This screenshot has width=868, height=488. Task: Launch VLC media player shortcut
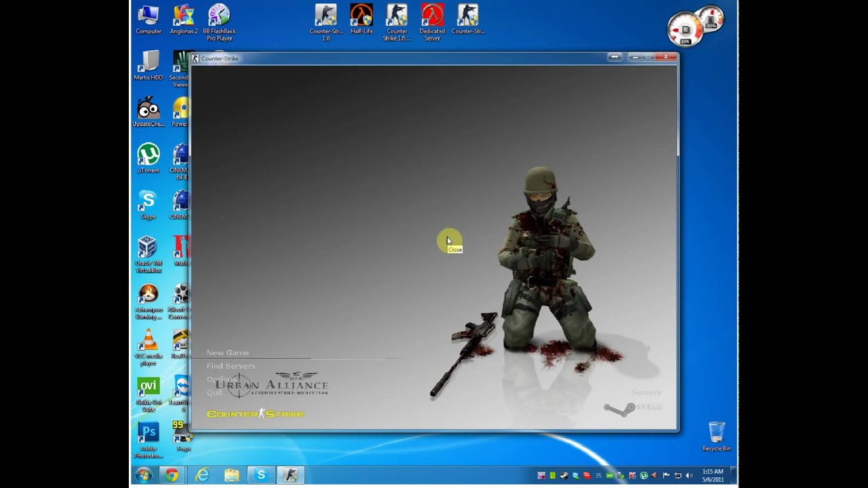[148, 348]
